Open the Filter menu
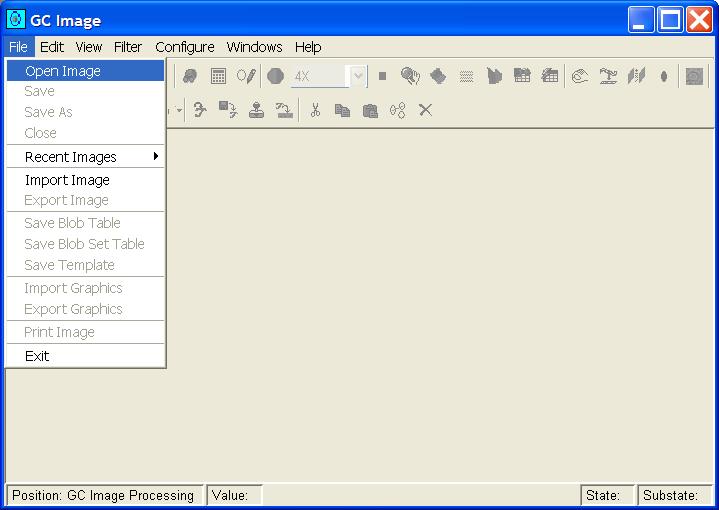 (128, 47)
